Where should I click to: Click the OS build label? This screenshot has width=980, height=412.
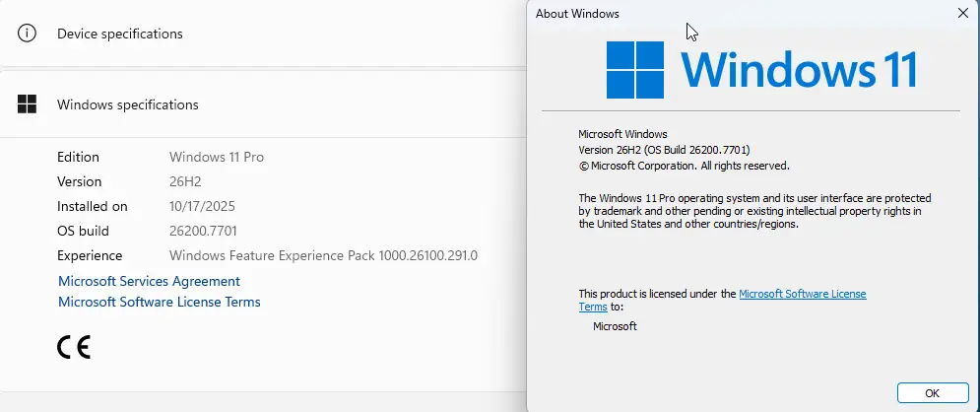point(83,232)
